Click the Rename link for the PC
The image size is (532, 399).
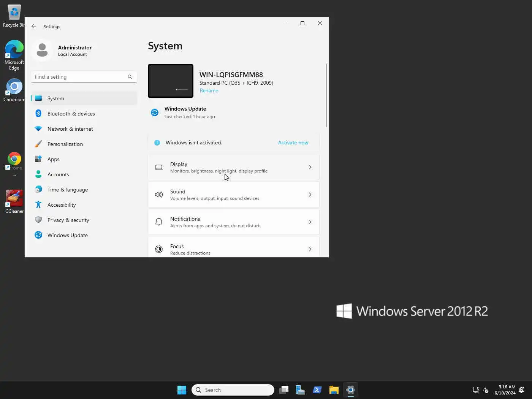point(209,90)
